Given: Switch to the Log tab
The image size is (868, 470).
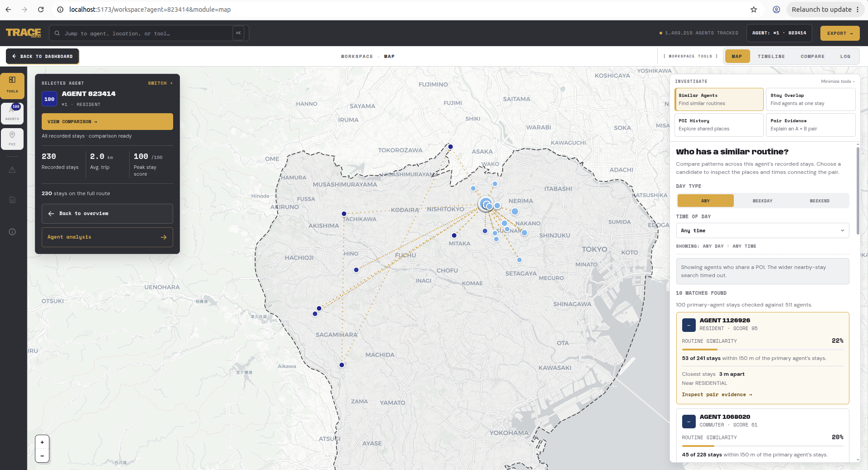Looking at the screenshot, I should click(845, 56).
